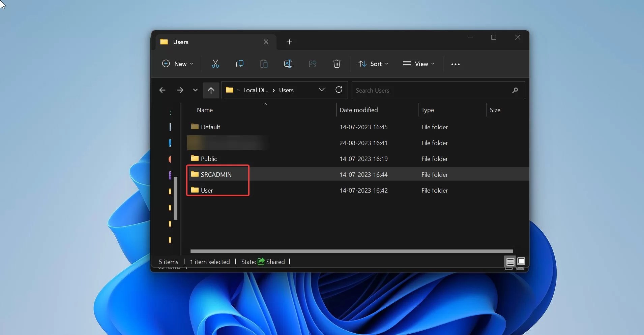Close the Users tab
The height and width of the screenshot is (335, 644).
point(266,42)
